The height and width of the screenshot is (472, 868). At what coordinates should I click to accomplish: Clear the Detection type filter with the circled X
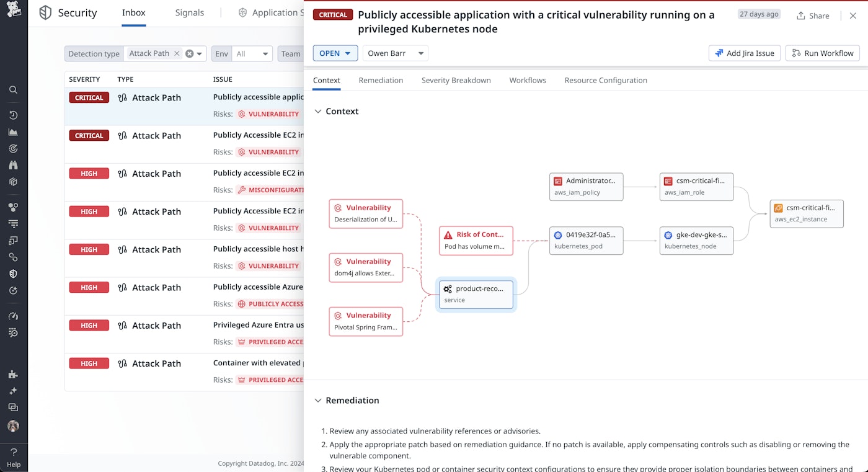point(190,54)
